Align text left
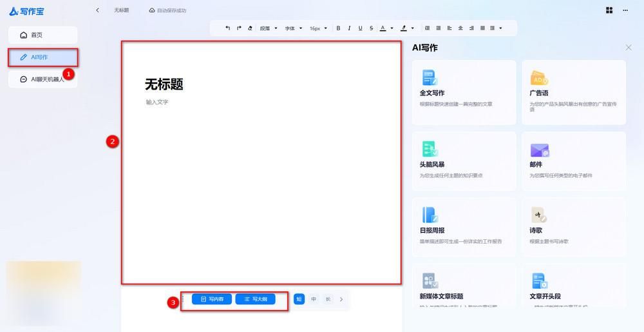 [x=450, y=28]
